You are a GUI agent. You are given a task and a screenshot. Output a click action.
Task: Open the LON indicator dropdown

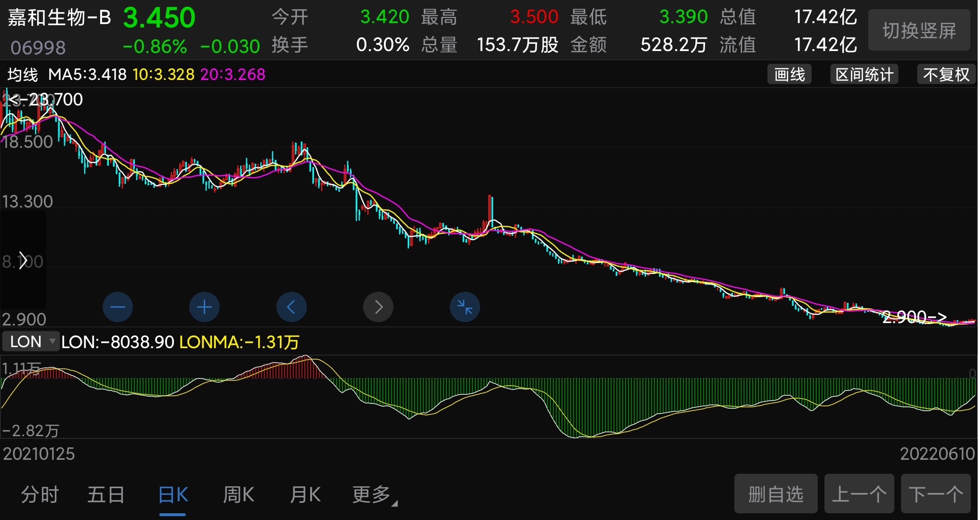pos(30,341)
